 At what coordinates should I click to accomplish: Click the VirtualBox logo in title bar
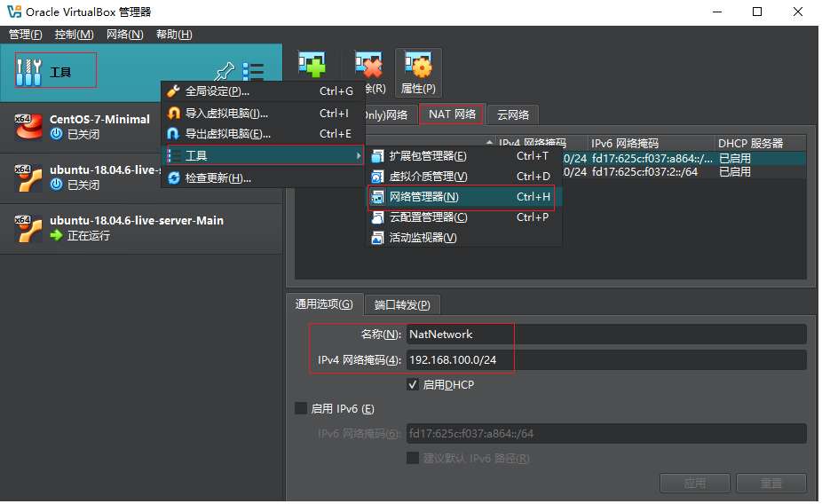pyautogui.click(x=14, y=12)
